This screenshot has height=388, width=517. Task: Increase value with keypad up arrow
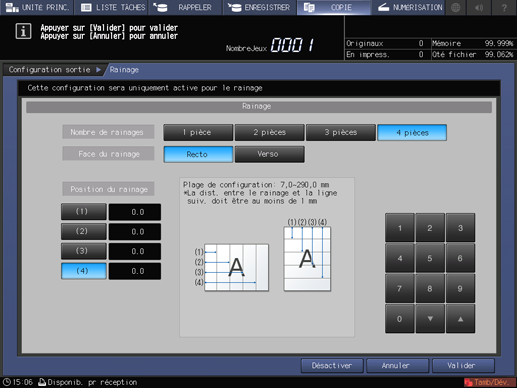[x=460, y=319]
